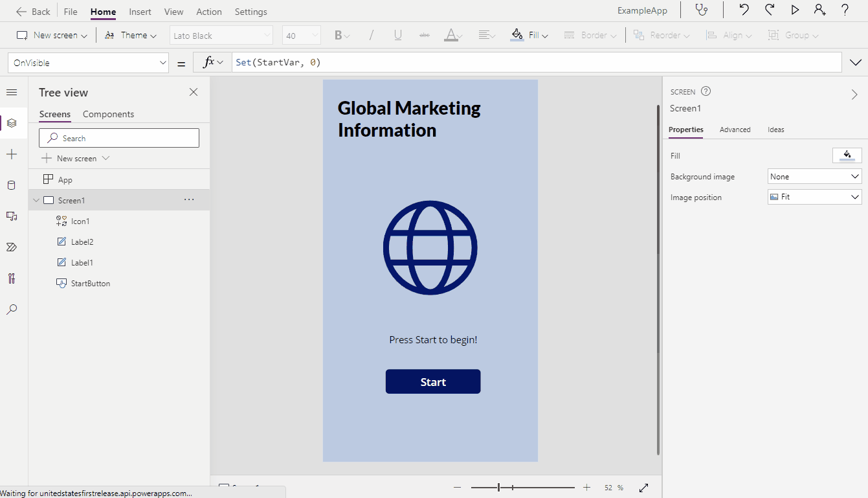The width and height of the screenshot is (868, 498).
Task: Open the property selector showing OnVisible
Action: tap(88, 62)
